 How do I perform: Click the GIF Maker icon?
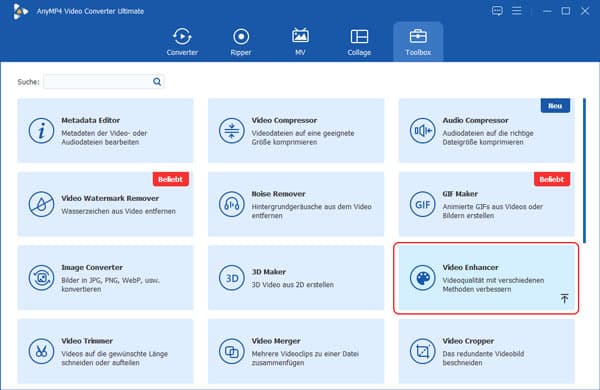[422, 204]
